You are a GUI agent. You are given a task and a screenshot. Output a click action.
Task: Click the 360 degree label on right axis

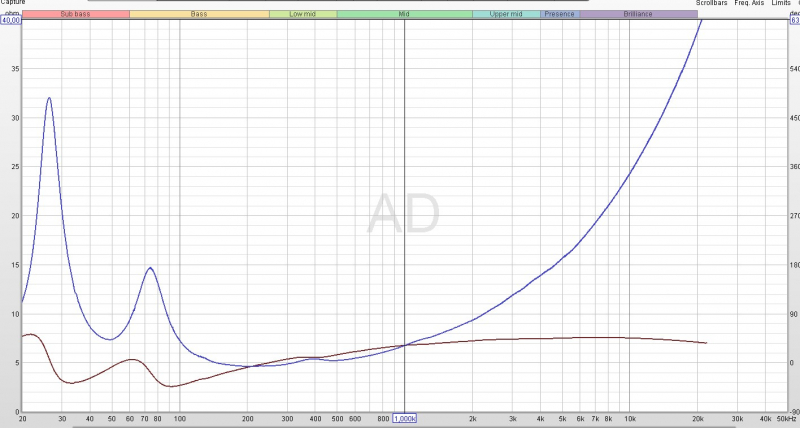(794, 167)
